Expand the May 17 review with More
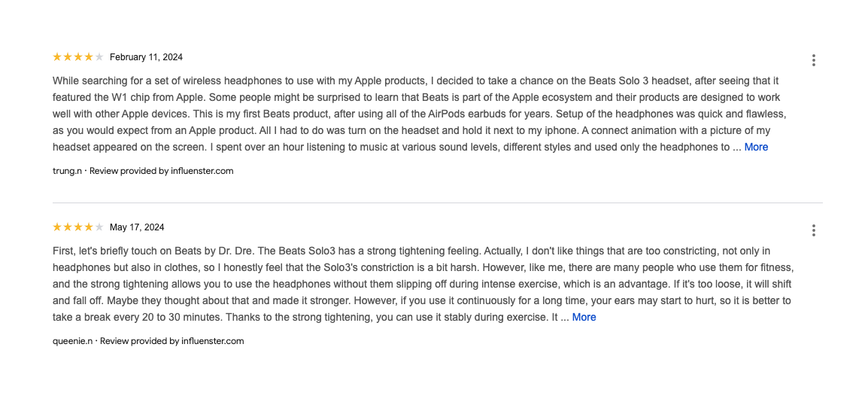The height and width of the screenshot is (399, 868). coord(584,318)
